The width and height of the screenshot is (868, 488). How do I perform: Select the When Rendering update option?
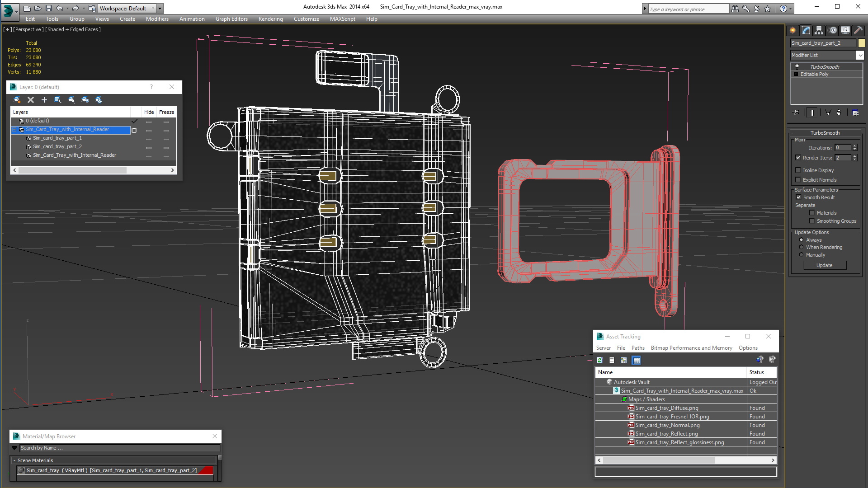click(x=802, y=247)
